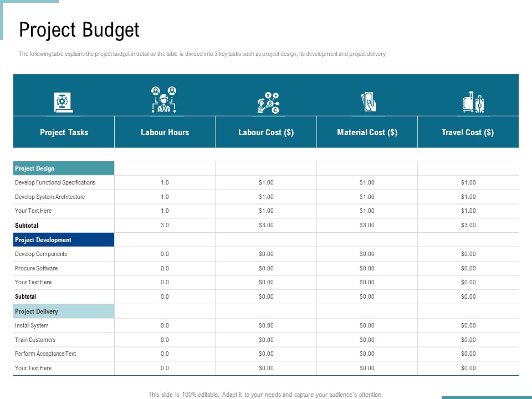Image resolution: width=532 pixels, height=399 pixels.
Task: Select material cost for Develop Functional Specifications
Action: (x=367, y=182)
